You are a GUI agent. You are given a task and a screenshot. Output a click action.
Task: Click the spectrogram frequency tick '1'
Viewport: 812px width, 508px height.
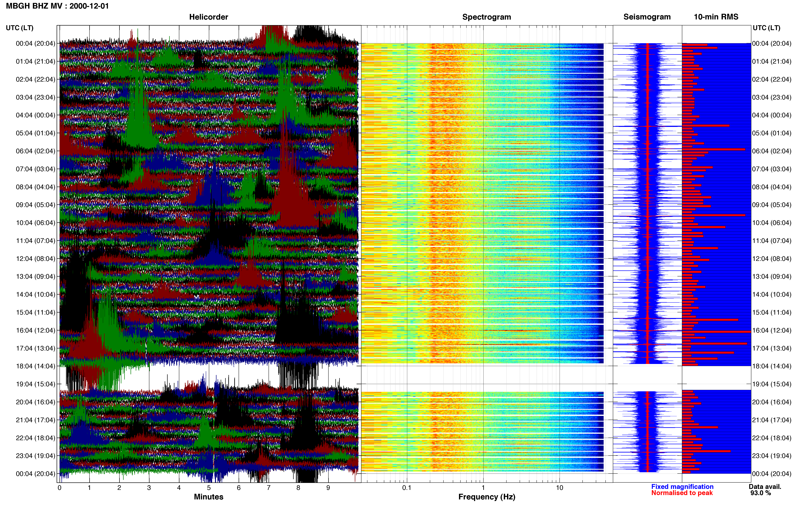tap(483, 487)
